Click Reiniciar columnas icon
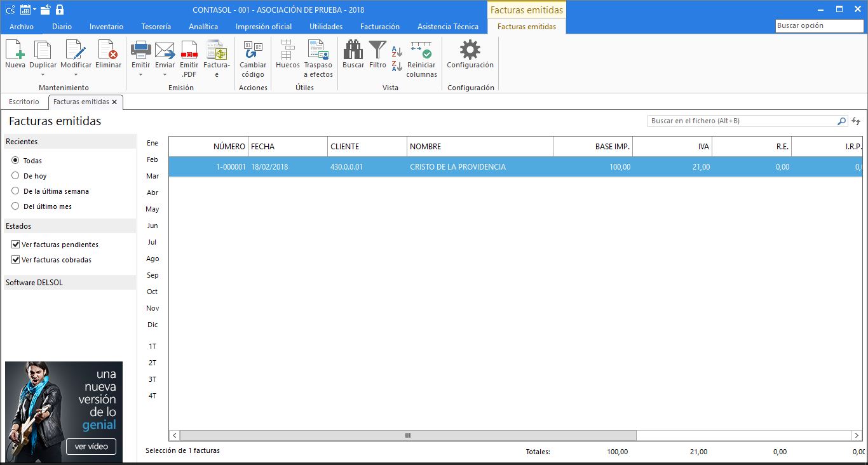The image size is (868, 465). 421,50
